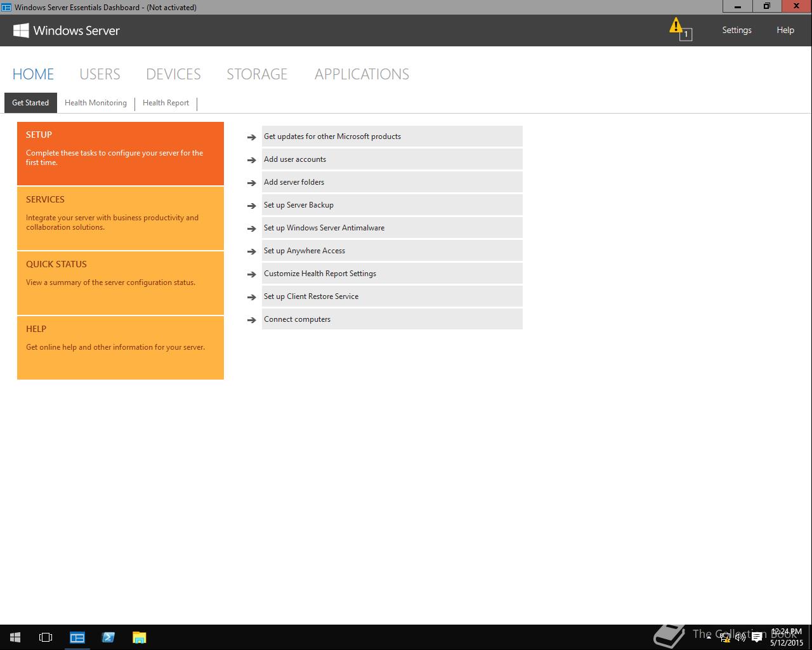Screen dimensions: 812x650
Task: Select the Dashboard taskbar icon
Action: pyautogui.click(x=77, y=637)
